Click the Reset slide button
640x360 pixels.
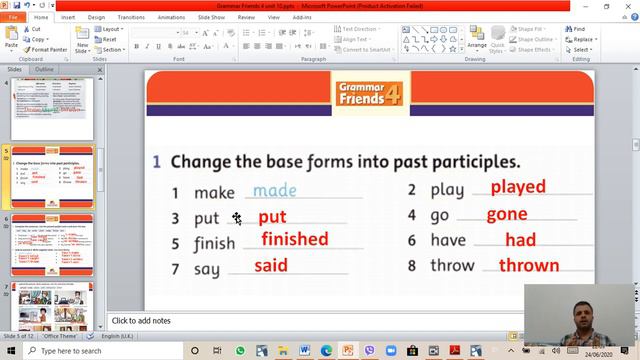tap(106, 40)
